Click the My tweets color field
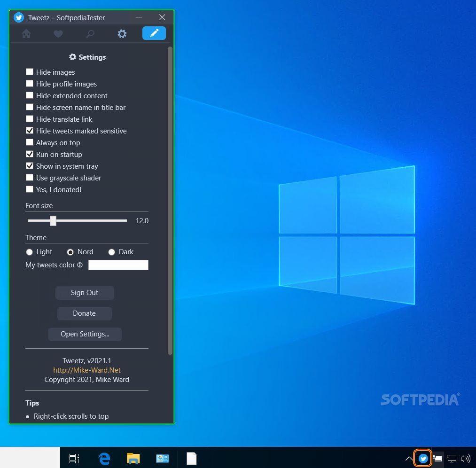The height and width of the screenshot is (468, 476). pos(118,265)
